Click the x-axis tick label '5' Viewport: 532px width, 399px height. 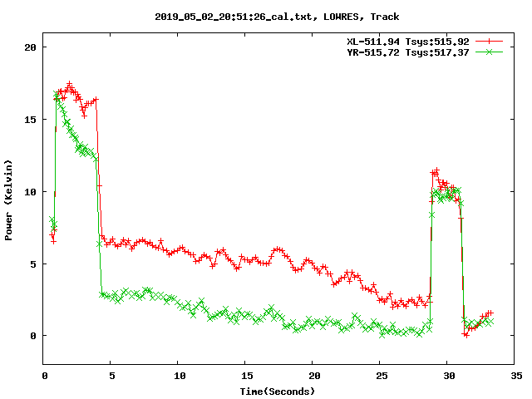(x=112, y=376)
